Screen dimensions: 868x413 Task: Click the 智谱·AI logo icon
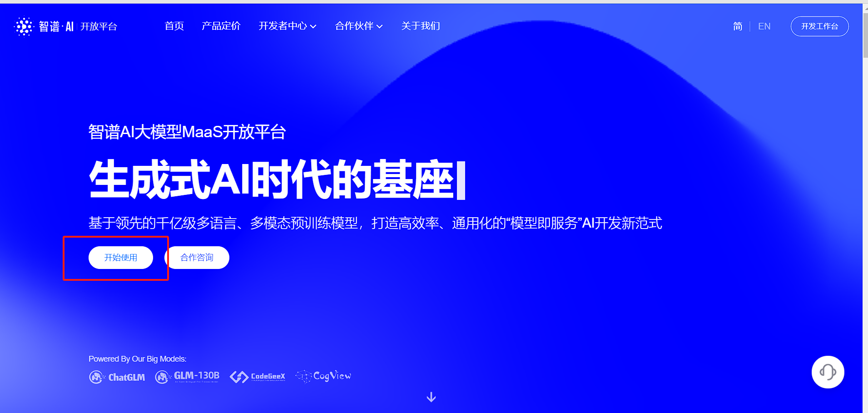coord(24,26)
